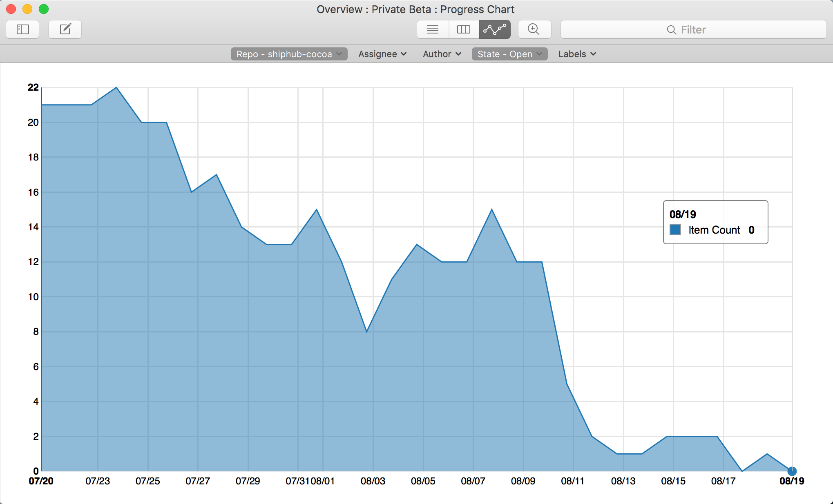Click the blue Item Count legend swatch
Image resolution: width=833 pixels, height=504 pixels.
(675, 230)
